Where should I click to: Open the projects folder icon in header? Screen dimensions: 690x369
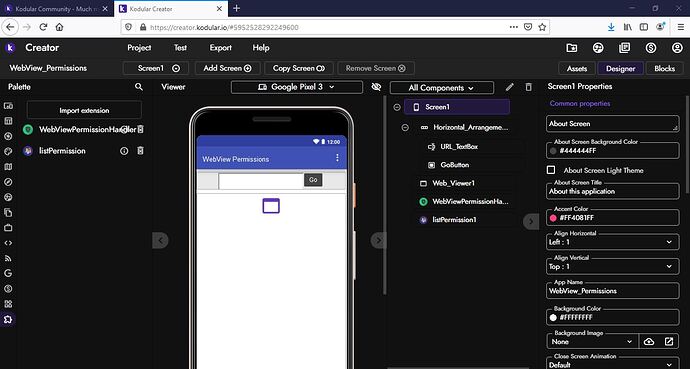pos(572,48)
